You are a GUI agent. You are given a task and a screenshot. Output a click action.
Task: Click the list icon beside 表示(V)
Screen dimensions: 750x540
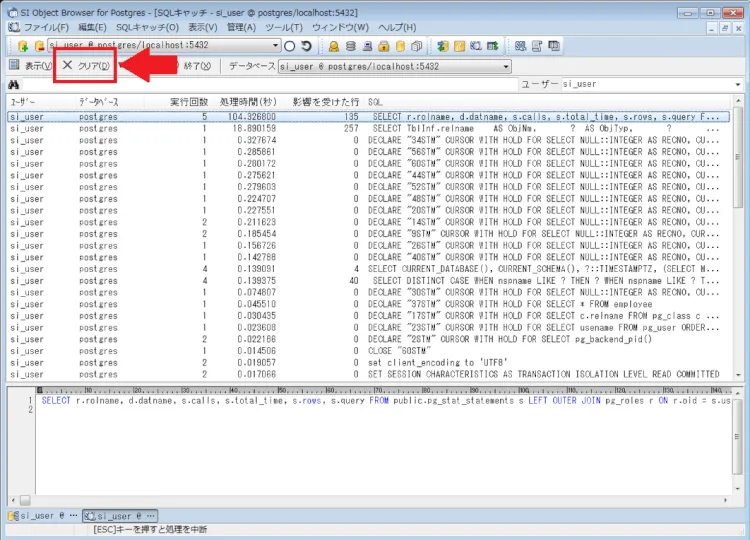tap(14, 65)
